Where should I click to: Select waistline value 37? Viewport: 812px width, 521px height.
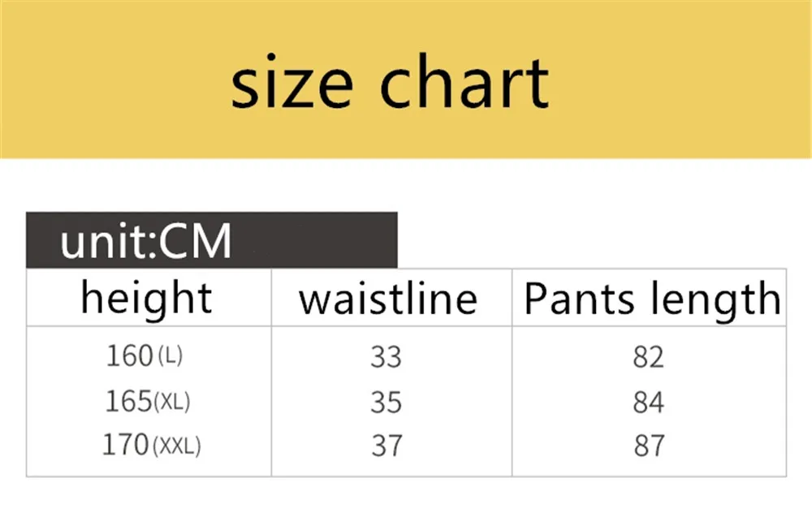tap(386, 446)
